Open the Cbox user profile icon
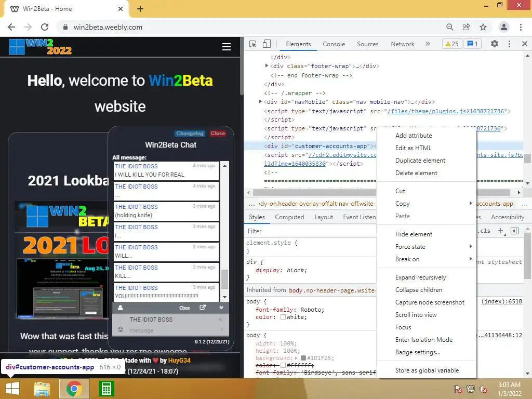 [120, 308]
